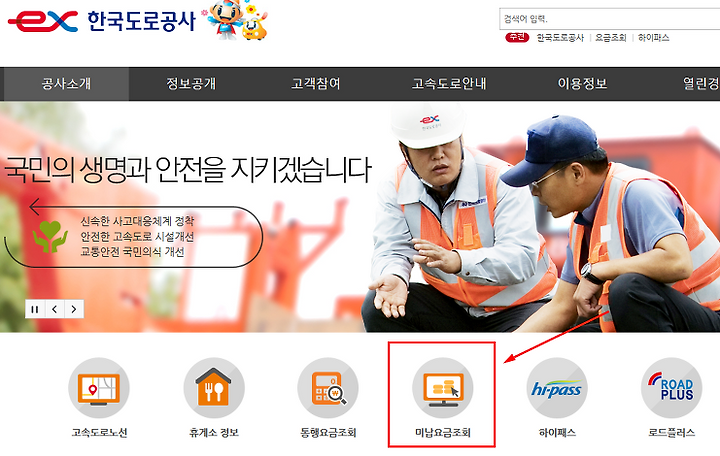Click the ex 한국도로공사 logo
This screenshot has width=720, height=456.
tap(102, 21)
